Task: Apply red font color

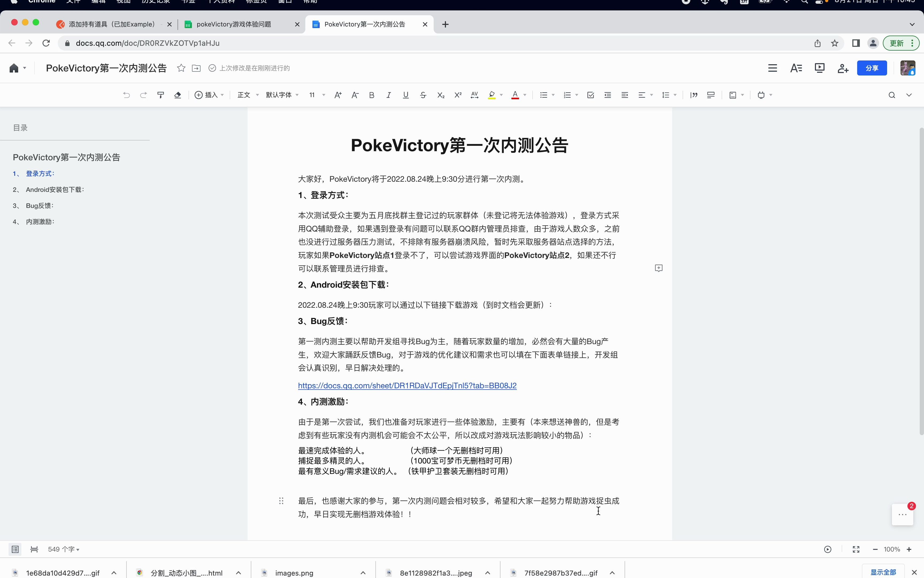Action: click(515, 95)
